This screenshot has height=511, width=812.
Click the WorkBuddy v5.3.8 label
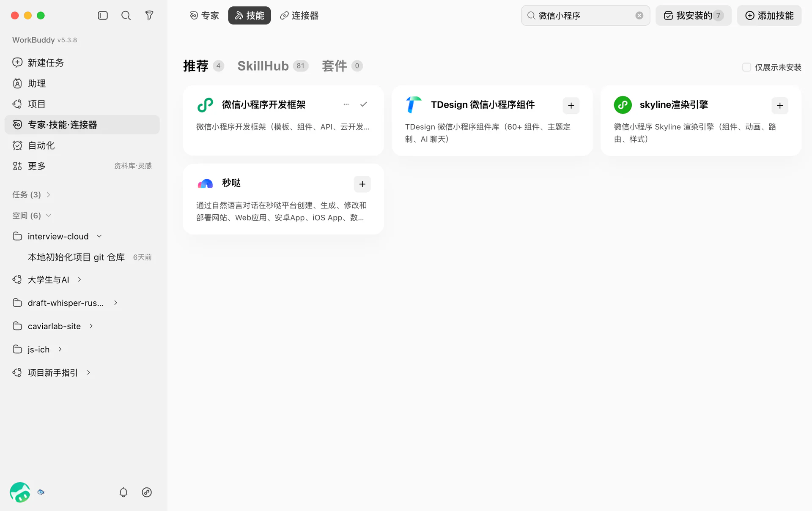tap(44, 40)
